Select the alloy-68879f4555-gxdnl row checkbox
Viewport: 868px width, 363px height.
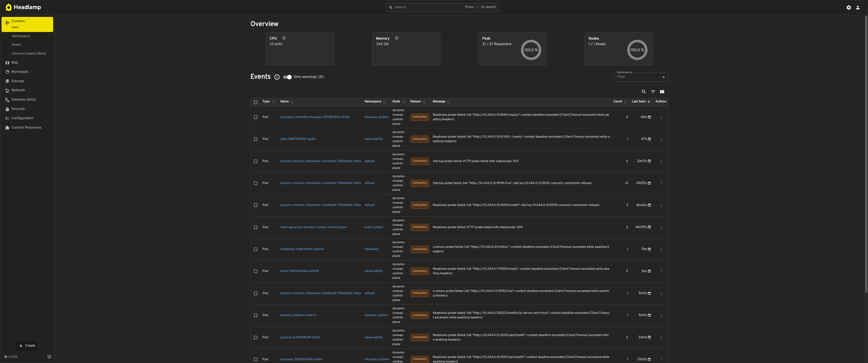point(255,139)
